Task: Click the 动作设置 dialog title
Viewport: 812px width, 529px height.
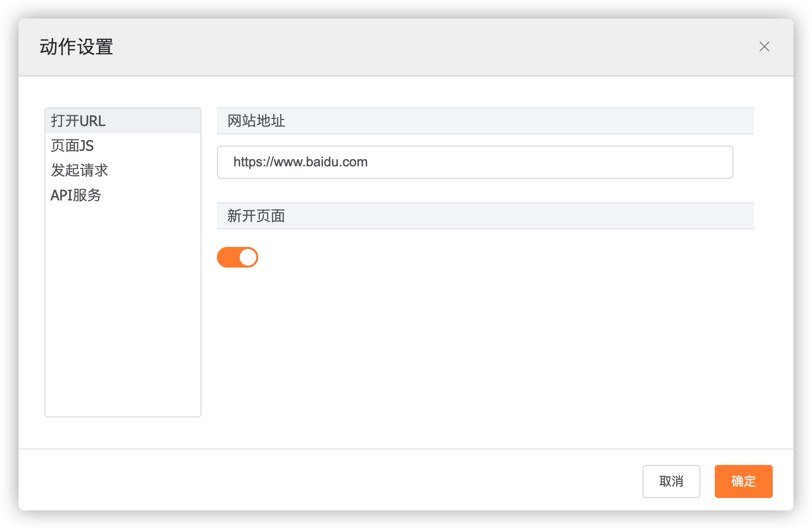Action: [x=76, y=47]
